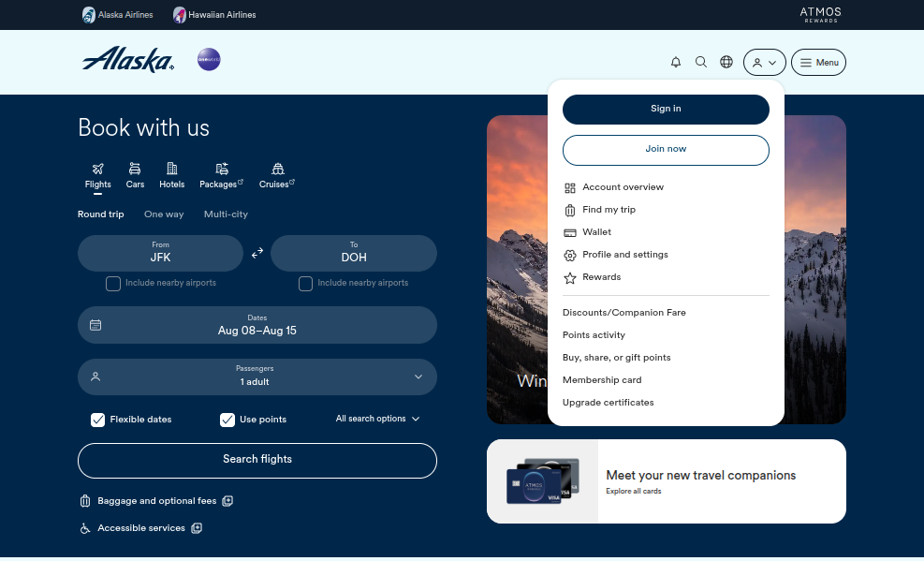Click the luggage icon beside Baggage fees
Image resolution: width=924 pixels, height=561 pixels.
point(85,501)
